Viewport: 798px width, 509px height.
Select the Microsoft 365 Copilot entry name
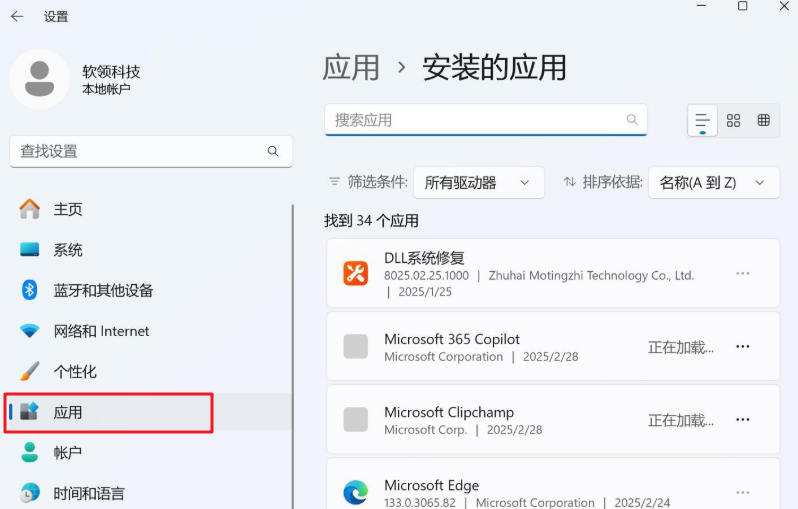tap(452, 339)
